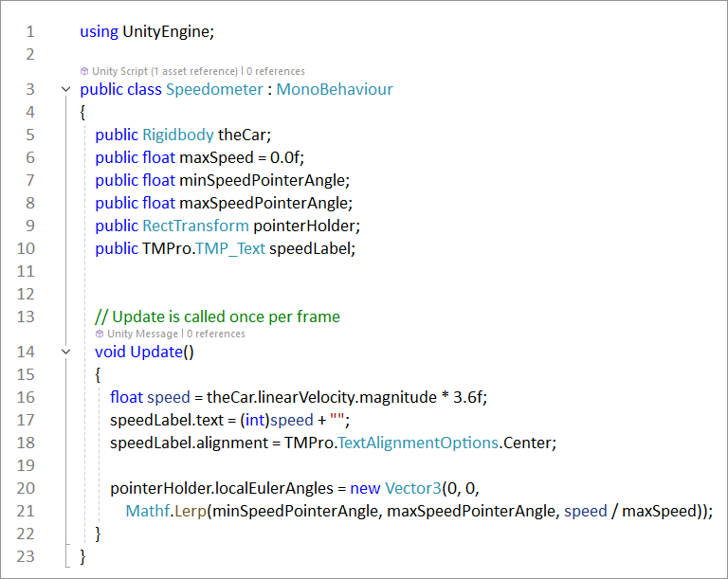Place the cursor on the Speedometer class name
Image resolution: width=728 pixels, height=579 pixels.
pos(214,89)
